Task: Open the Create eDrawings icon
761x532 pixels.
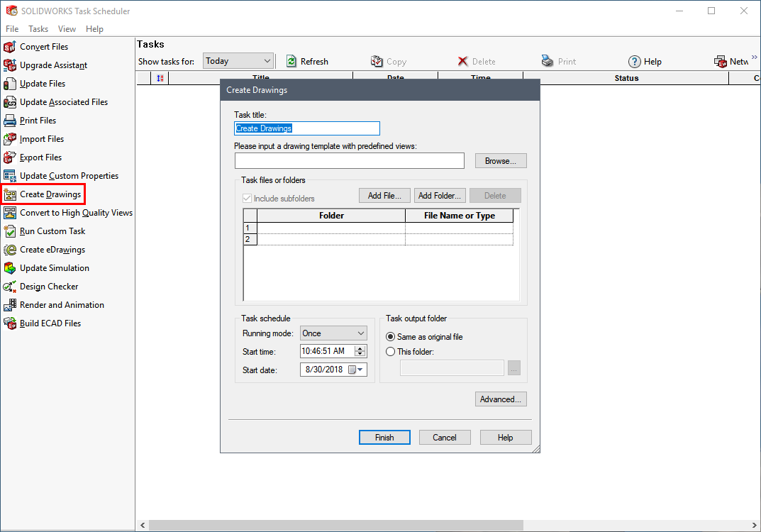Action: coord(10,250)
